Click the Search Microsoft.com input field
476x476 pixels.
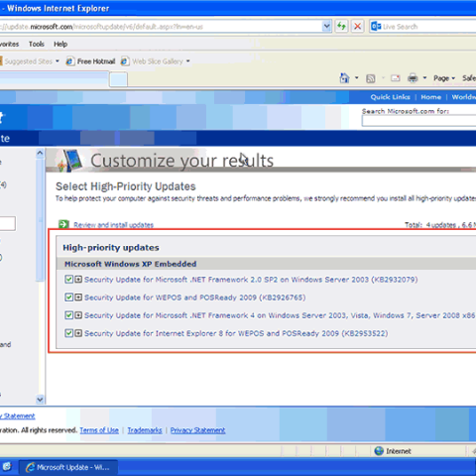coord(419,121)
